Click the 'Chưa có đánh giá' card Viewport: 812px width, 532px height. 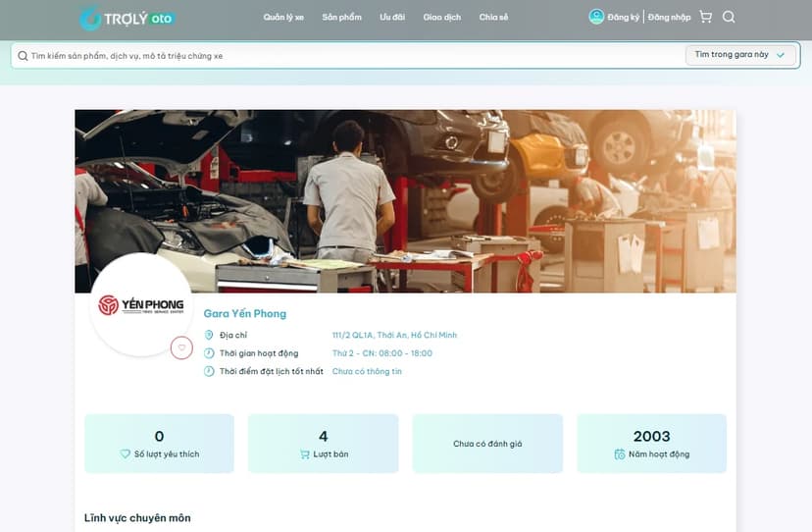point(487,444)
